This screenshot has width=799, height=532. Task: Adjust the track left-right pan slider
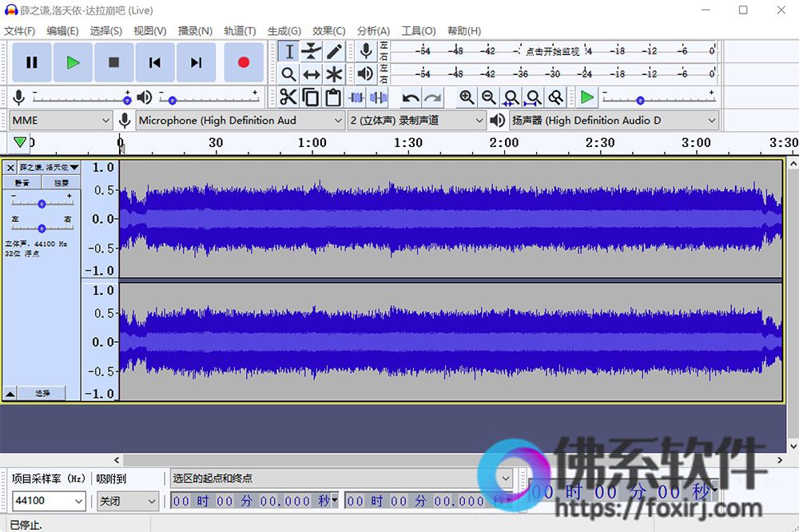42,228
